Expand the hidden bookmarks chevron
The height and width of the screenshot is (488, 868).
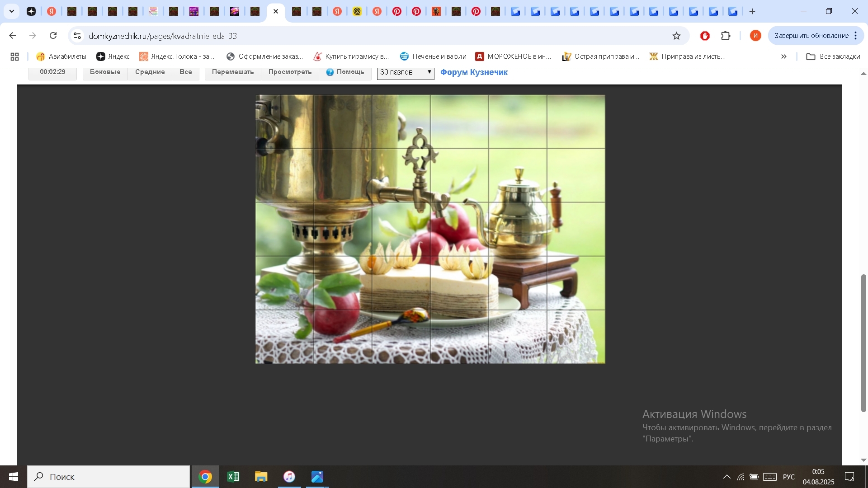coord(784,56)
